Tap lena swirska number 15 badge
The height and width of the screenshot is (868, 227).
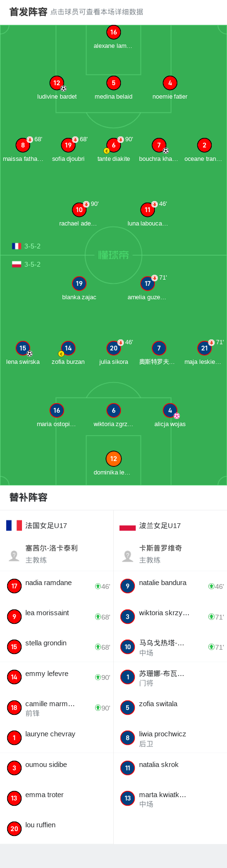(23, 348)
